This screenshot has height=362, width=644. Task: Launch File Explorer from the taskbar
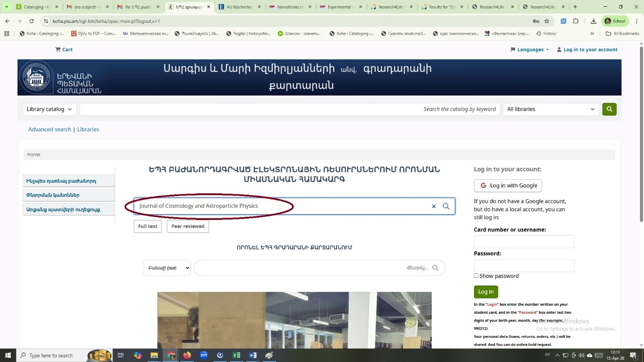(154, 355)
